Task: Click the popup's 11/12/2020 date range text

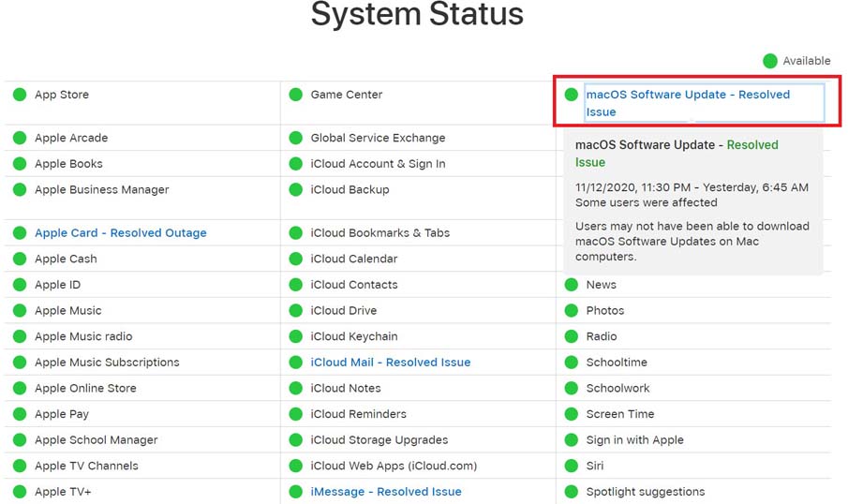Action: click(x=692, y=187)
